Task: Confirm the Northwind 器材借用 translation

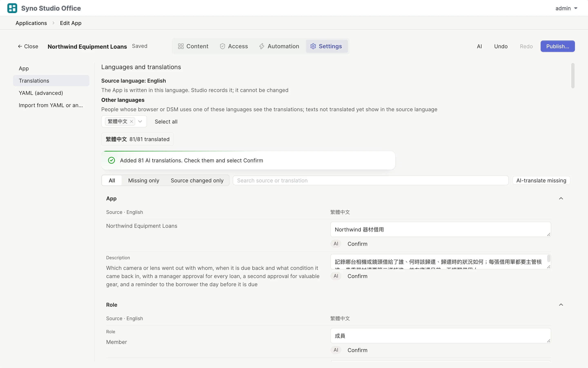Action: pos(357,244)
